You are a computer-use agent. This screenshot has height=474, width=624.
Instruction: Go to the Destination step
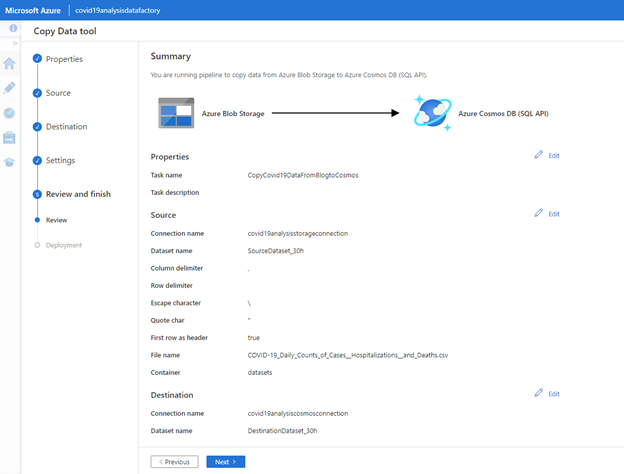(x=66, y=127)
